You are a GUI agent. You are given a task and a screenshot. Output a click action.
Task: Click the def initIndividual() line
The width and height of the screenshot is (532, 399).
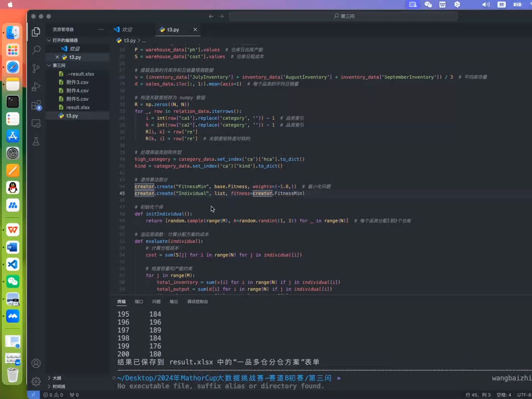tap(163, 214)
